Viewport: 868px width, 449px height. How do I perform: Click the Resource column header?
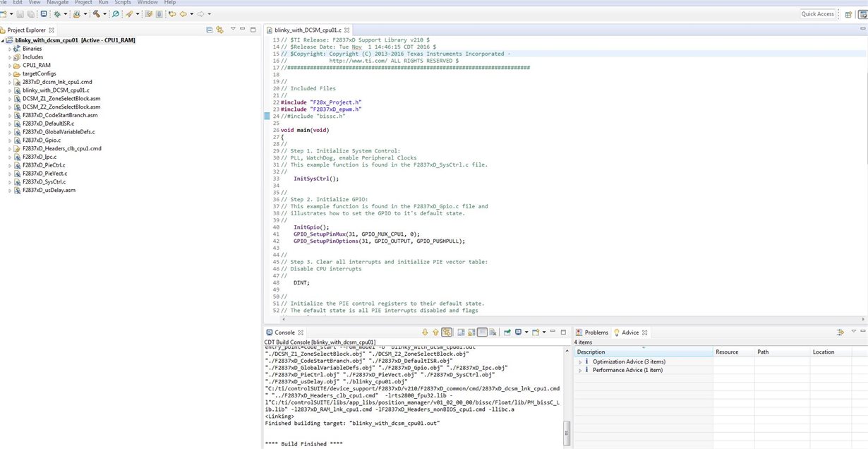pos(734,352)
